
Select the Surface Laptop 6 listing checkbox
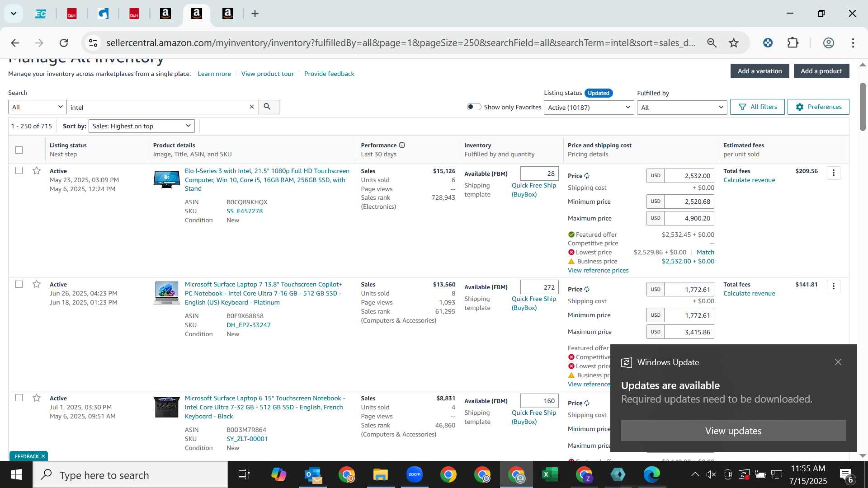pyautogui.click(x=19, y=398)
